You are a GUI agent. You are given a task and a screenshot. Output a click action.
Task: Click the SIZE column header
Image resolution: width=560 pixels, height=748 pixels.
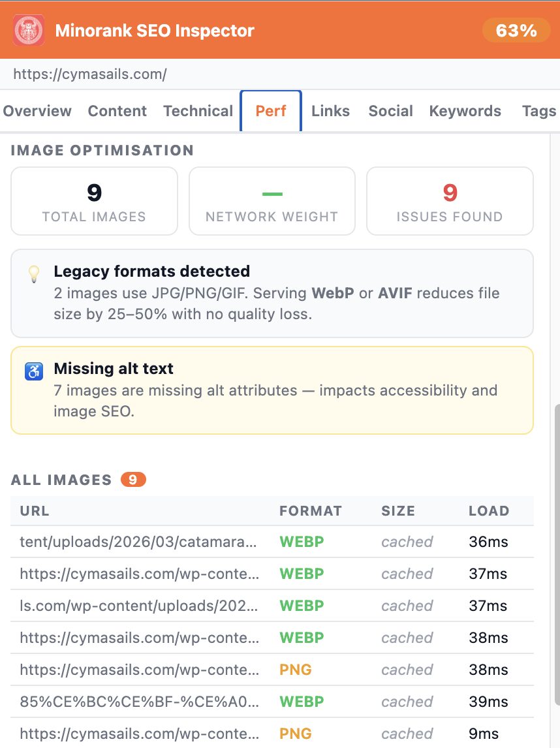[x=398, y=511]
